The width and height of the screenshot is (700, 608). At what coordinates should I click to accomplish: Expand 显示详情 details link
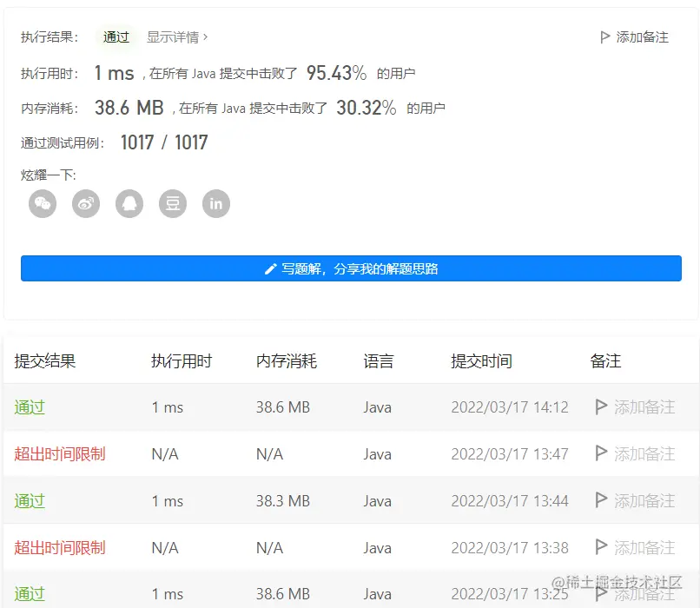tap(177, 37)
